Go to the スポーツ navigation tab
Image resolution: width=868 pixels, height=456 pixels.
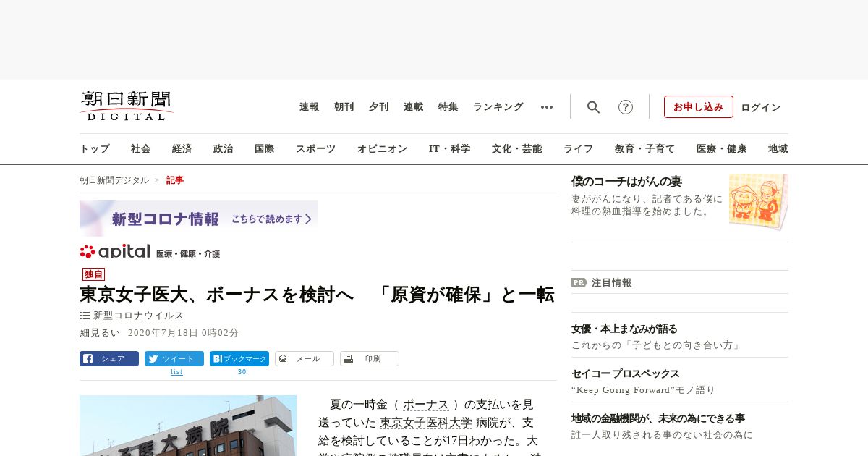(315, 149)
